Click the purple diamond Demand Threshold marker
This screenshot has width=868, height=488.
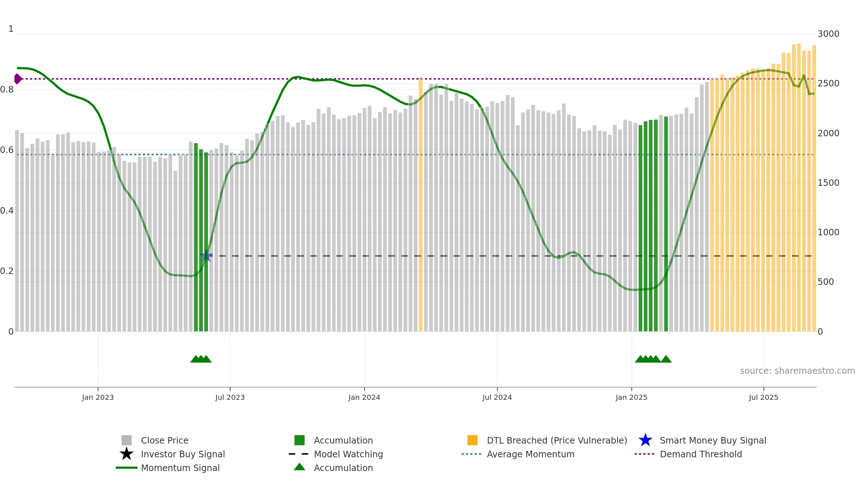pyautogui.click(x=18, y=79)
